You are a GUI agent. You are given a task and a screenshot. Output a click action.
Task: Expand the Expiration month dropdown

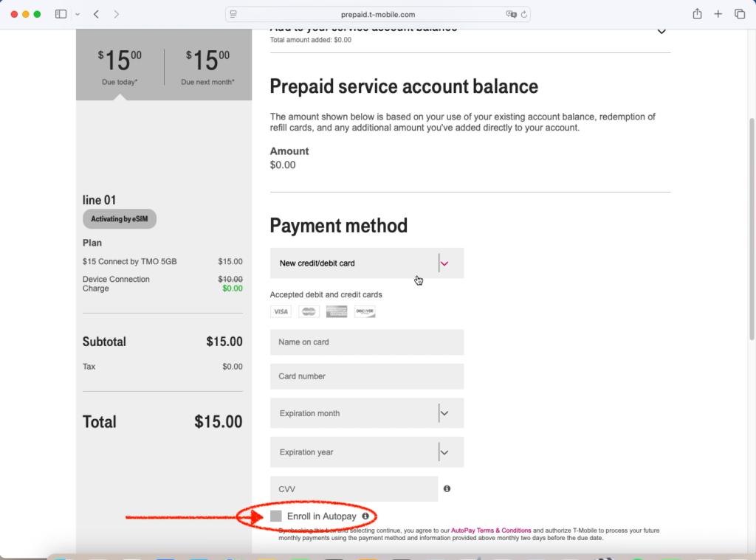[366, 413]
